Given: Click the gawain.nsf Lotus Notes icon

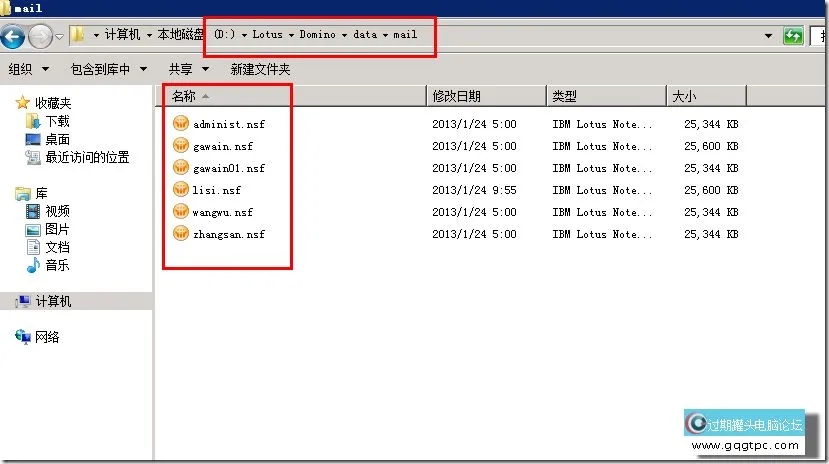Looking at the screenshot, I should pyautogui.click(x=181, y=145).
